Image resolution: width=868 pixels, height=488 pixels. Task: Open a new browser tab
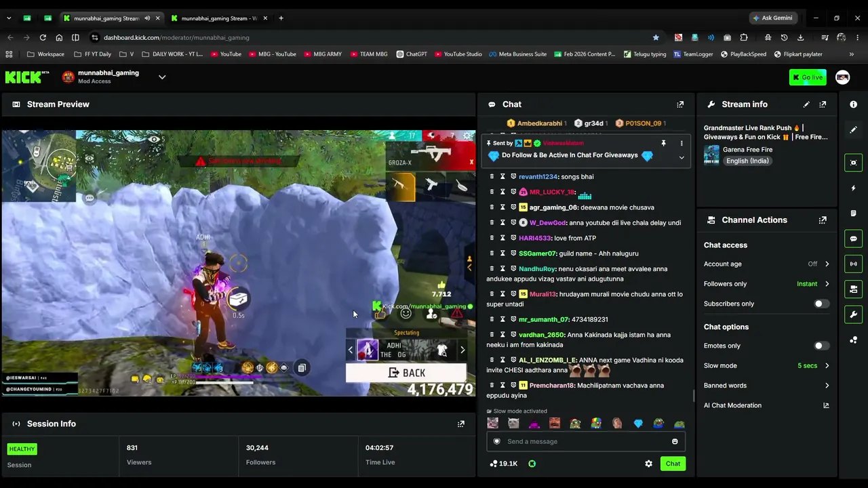click(281, 18)
